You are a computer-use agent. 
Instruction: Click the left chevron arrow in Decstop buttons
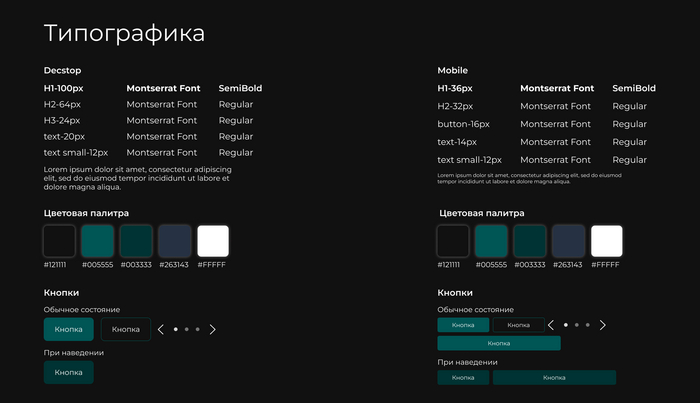coord(161,329)
